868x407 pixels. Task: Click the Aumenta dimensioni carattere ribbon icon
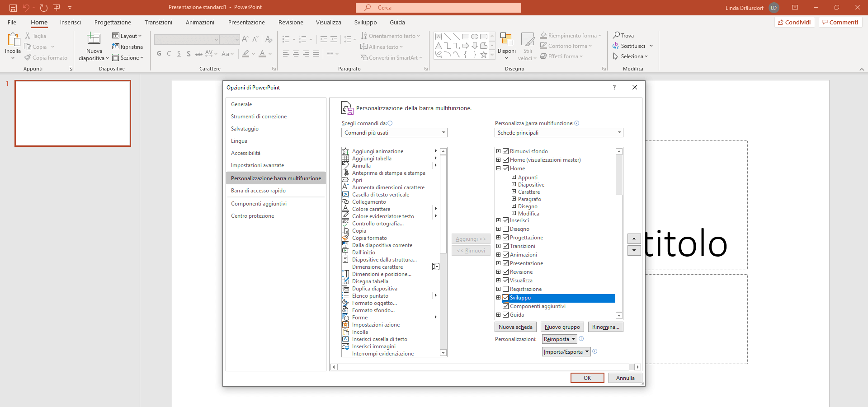coord(245,39)
